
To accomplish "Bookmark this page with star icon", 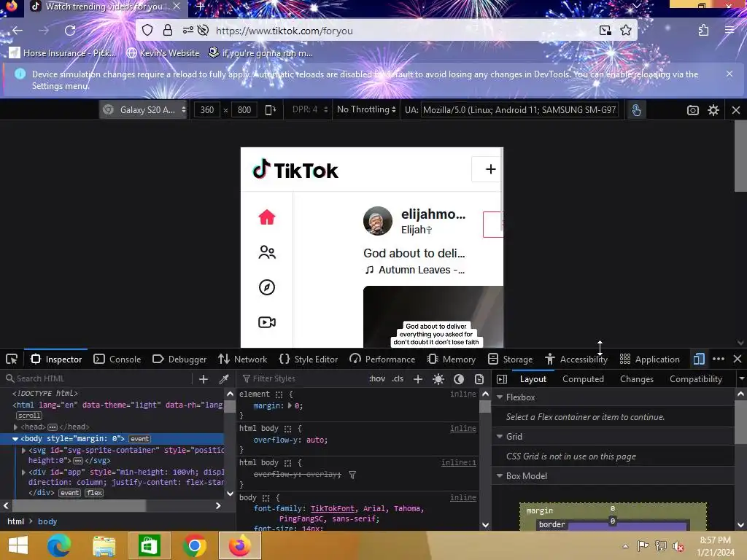I will tap(625, 31).
